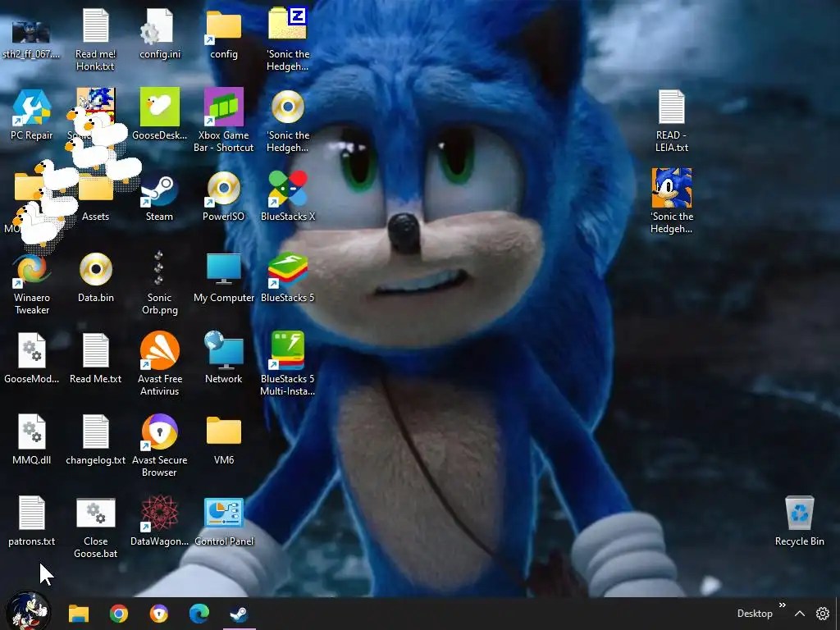This screenshot has height=630, width=840.
Task: Select the BlueStacks 5 Multi-Insta... shortcut
Action: 288,350
